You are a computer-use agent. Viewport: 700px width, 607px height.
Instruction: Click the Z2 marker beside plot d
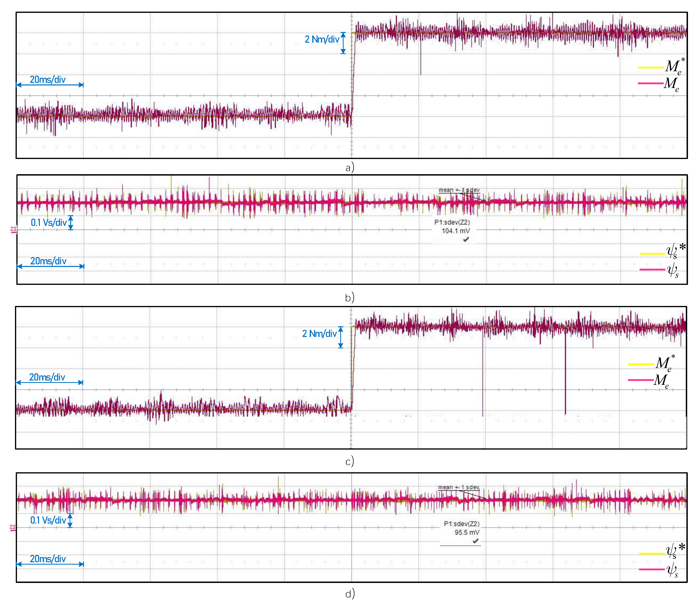(13, 528)
